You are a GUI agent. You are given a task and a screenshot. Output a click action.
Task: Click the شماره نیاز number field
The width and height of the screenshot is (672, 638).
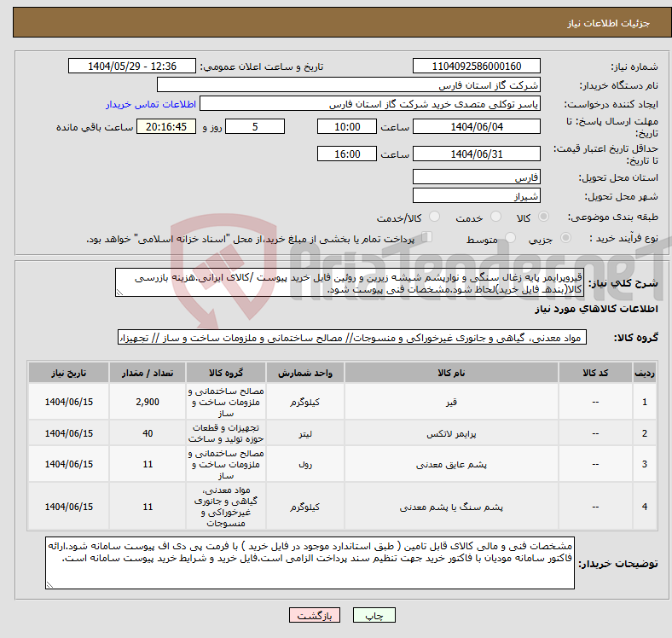pyautogui.click(x=476, y=67)
